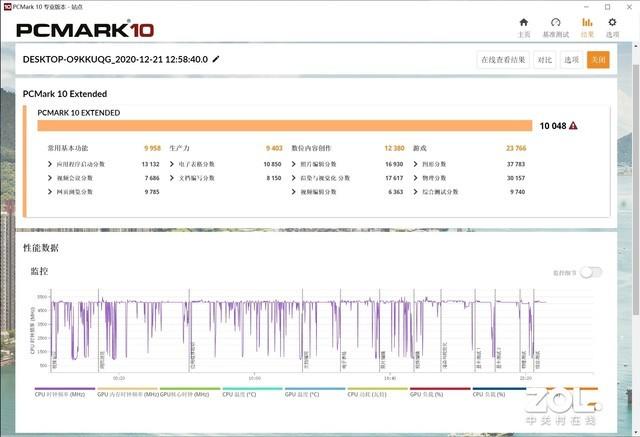Viewport: 640px width, 437px height.
Task: Select the 结果 results bar-chart icon
Action: tap(587, 22)
